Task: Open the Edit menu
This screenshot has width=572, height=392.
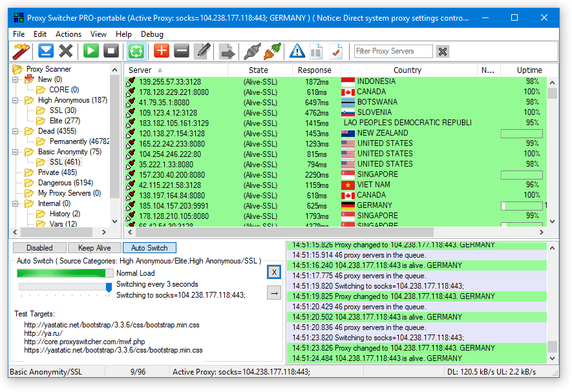Action: pos(40,34)
